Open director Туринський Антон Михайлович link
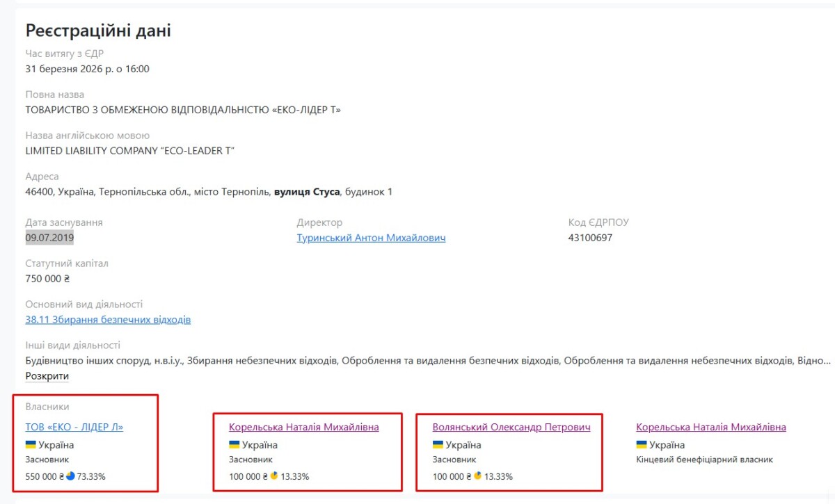The width and height of the screenshot is (835, 504). coord(371,238)
